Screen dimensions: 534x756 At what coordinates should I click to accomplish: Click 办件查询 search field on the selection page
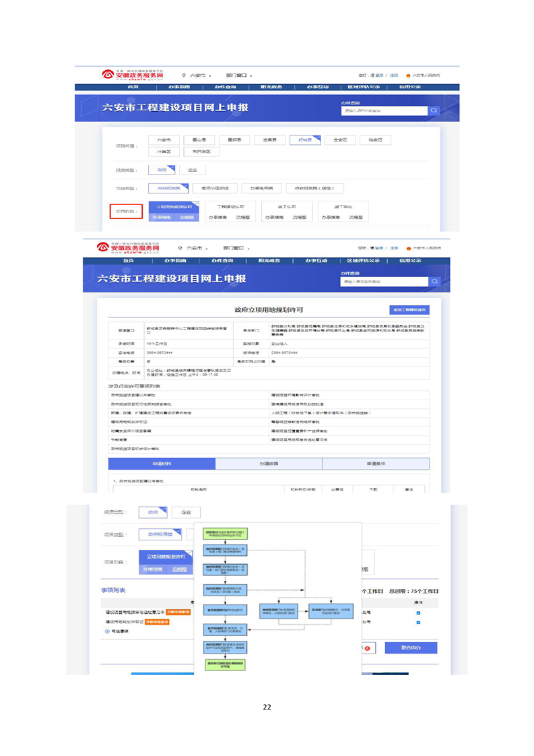385,111
